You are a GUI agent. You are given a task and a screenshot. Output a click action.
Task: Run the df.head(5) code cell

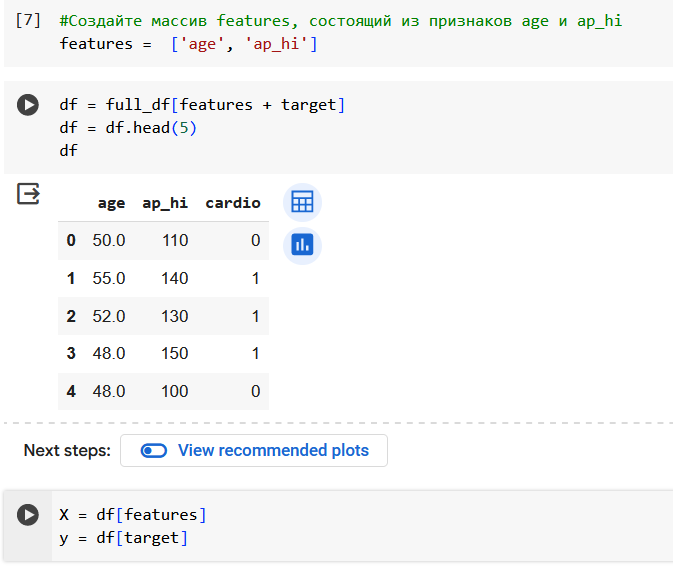point(28,105)
